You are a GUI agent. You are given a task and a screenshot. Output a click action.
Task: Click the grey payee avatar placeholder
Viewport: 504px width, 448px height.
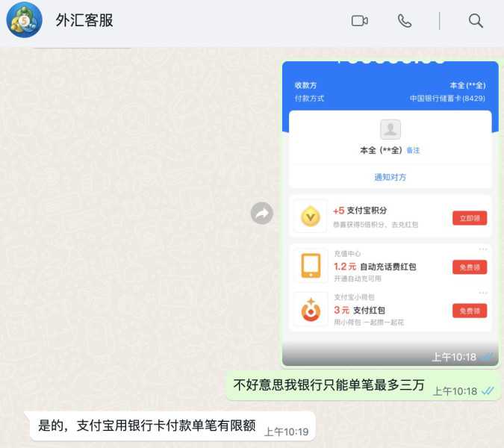[x=391, y=129]
